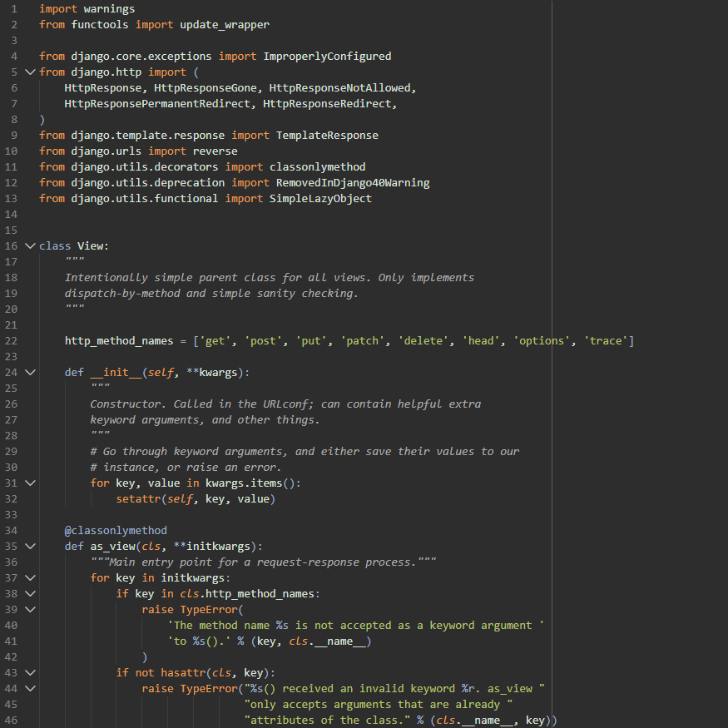The height and width of the screenshot is (728, 728).
Task: Click 'SimpleLazyObject' on line 13
Action: (x=321, y=198)
